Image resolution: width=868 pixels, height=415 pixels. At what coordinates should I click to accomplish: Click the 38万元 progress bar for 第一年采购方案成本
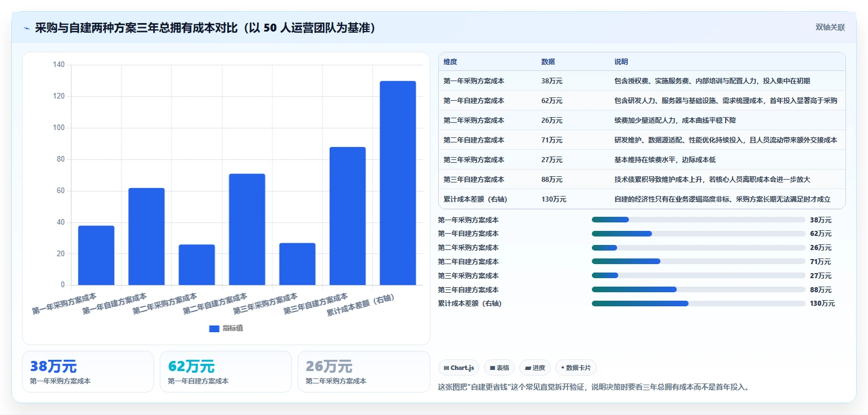pos(699,220)
